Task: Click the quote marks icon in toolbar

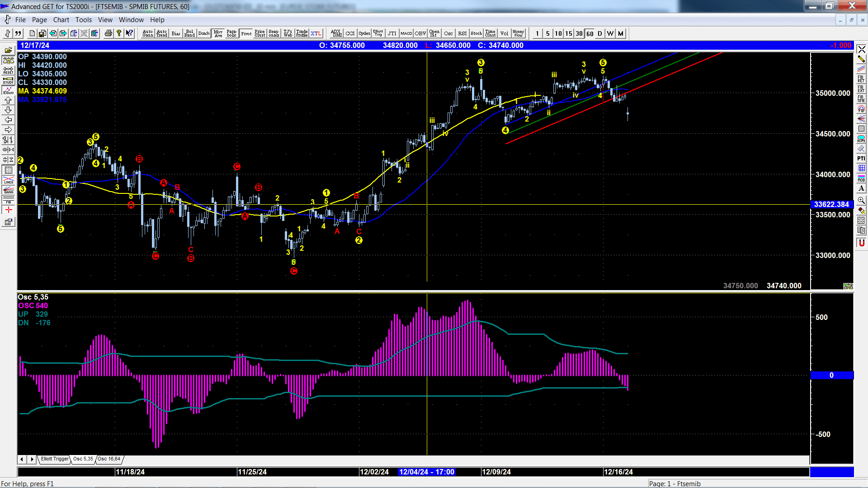Action: [18, 33]
